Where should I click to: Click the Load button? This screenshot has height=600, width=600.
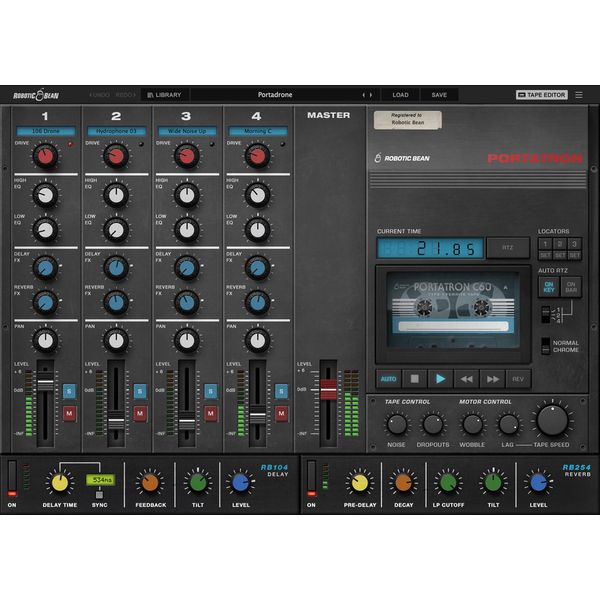click(x=400, y=95)
